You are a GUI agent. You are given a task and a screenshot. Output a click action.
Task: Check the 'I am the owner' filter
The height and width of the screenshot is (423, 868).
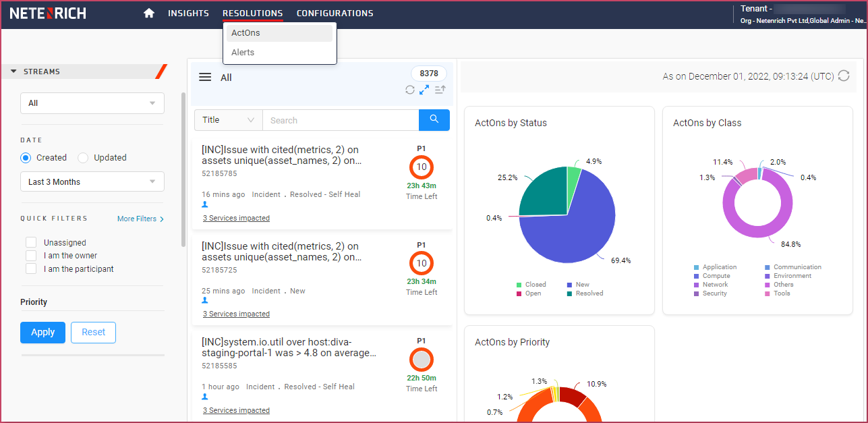(x=30, y=255)
